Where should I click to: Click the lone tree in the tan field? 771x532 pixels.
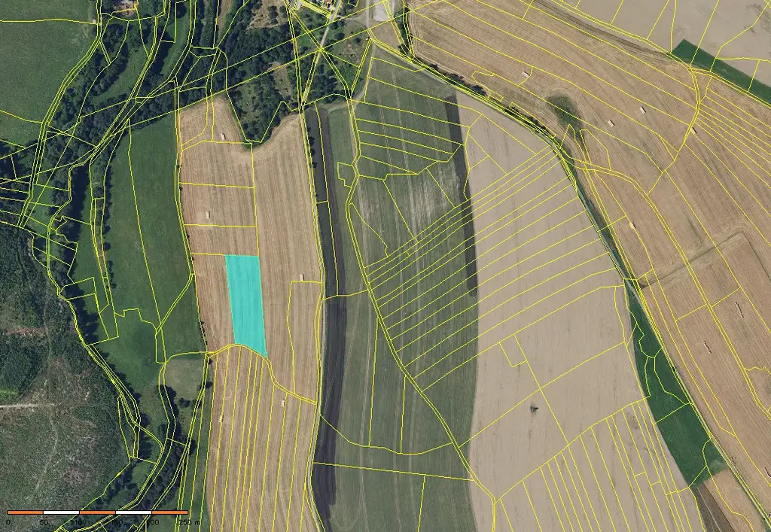pyautogui.click(x=534, y=409)
